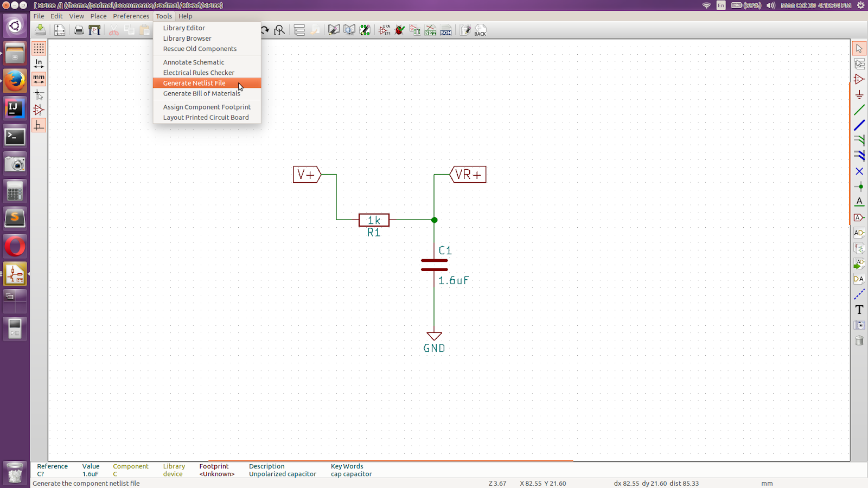Image resolution: width=868 pixels, height=488 pixels.
Task: Select the Place power port tool
Action: [859, 95]
